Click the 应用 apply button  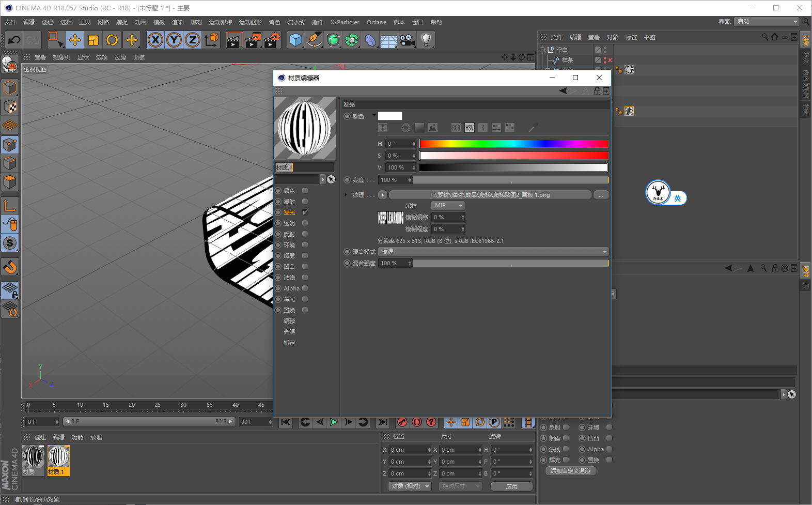tap(512, 486)
